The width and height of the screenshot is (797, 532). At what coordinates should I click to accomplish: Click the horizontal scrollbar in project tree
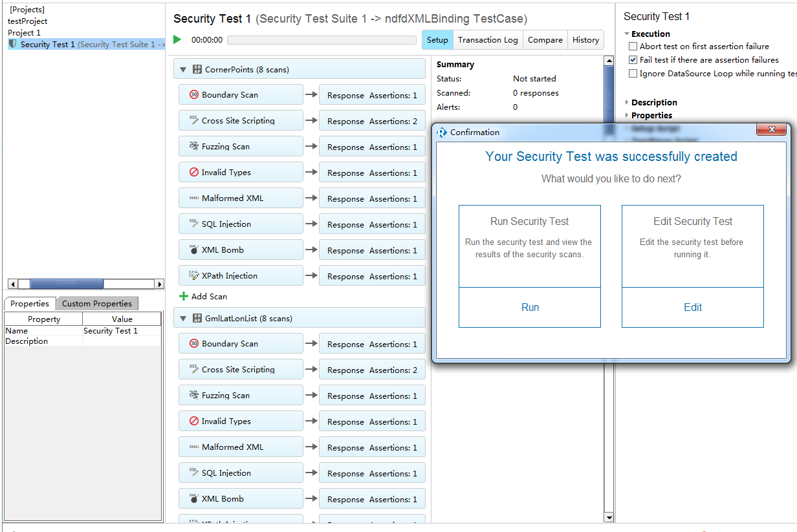click(66, 284)
